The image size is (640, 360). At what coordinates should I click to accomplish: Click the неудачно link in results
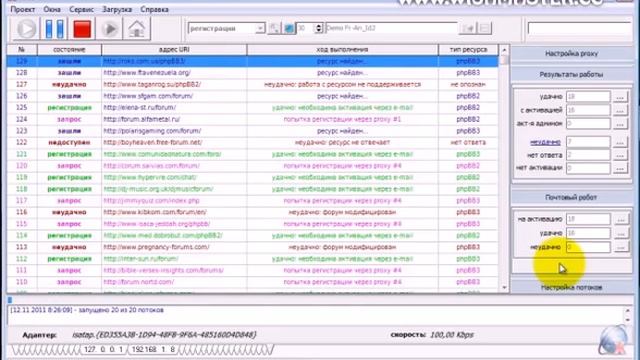[x=545, y=142]
